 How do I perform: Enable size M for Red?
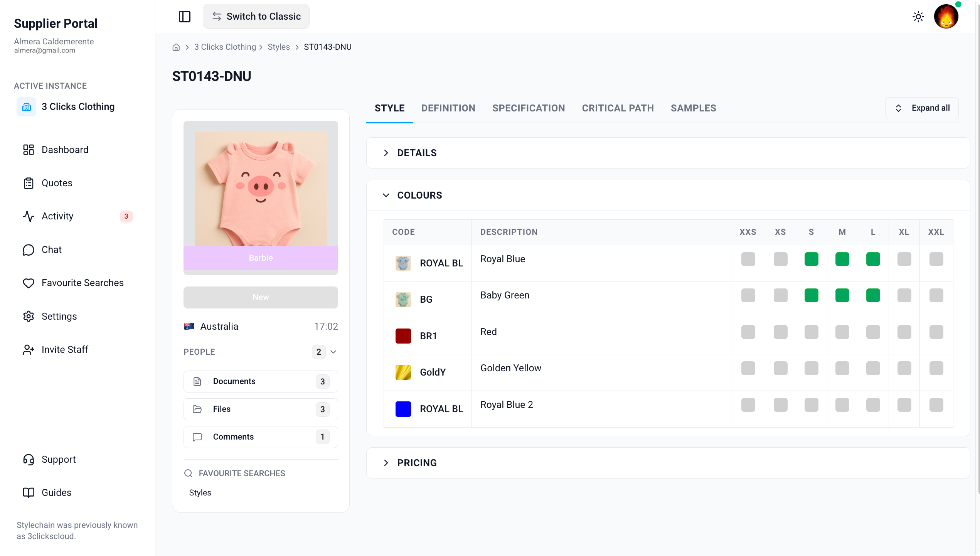point(842,332)
